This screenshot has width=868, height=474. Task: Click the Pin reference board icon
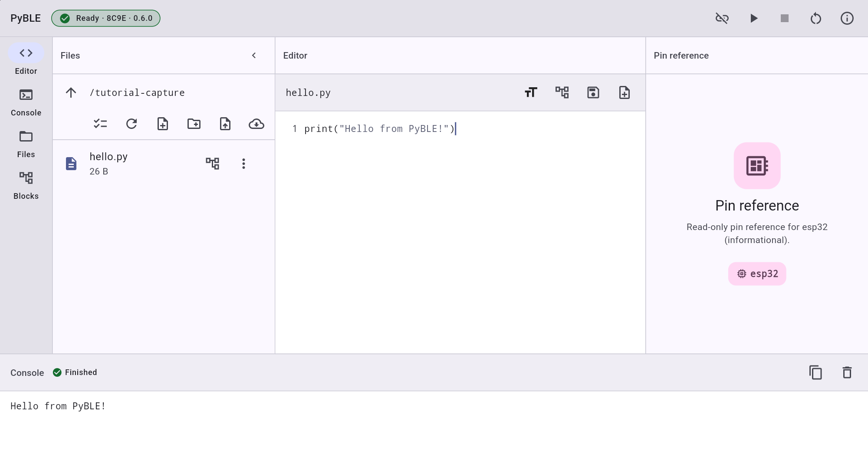click(757, 166)
